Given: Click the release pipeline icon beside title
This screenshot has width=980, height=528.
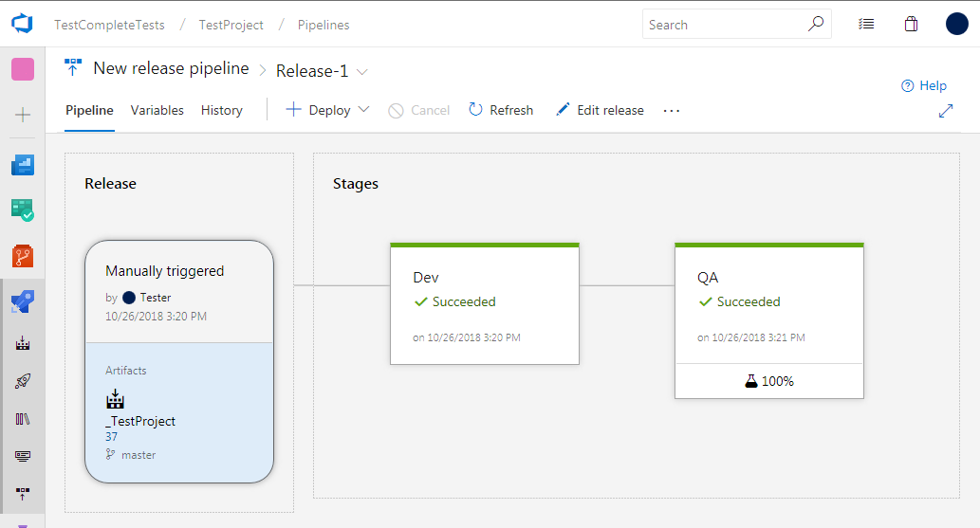Looking at the screenshot, I should (73, 67).
